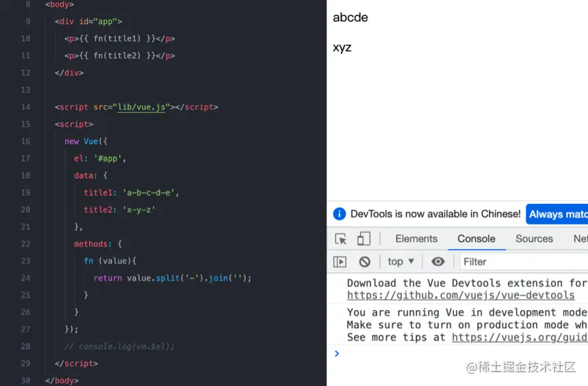This screenshot has height=386, width=588.
Task: Place cursor on title2: 'x-y-z' line
Action: point(119,210)
